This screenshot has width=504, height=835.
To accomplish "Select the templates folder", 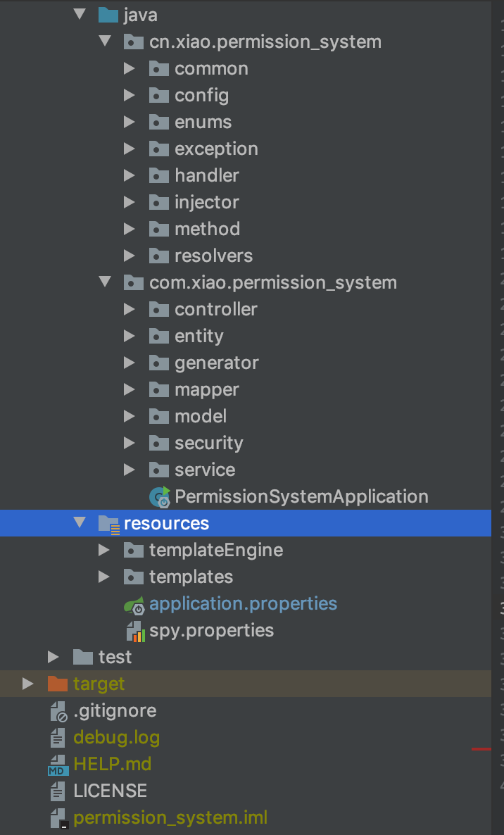I will click(191, 577).
